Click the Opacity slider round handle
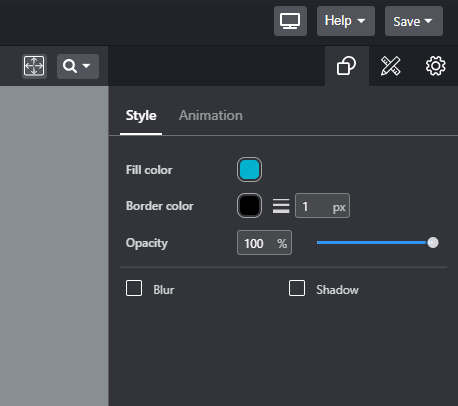Image resolution: width=458 pixels, height=406 pixels. pos(433,242)
